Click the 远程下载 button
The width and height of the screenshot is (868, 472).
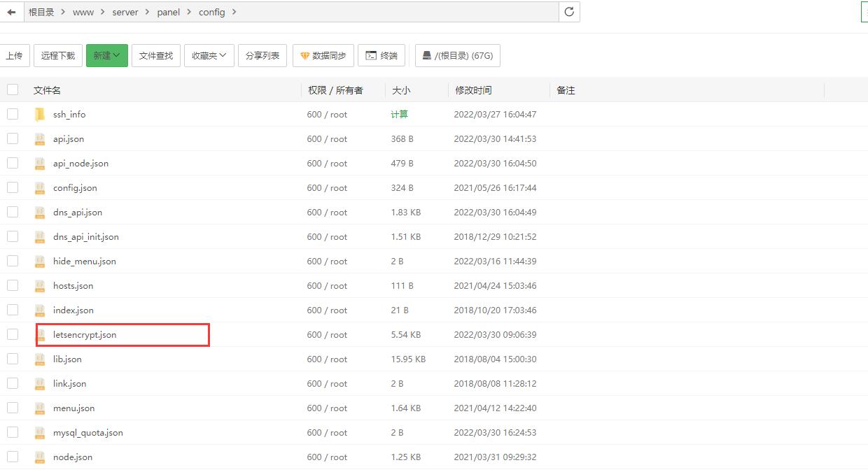tap(58, 56)
